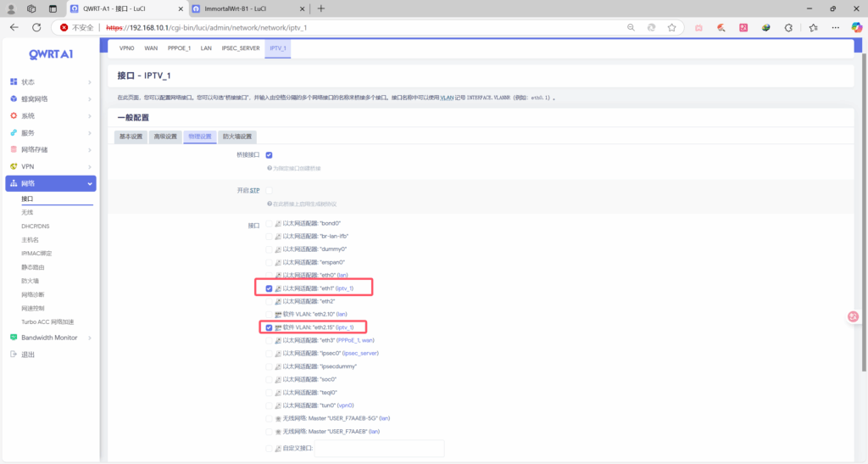This screenshot has width=868, height=464.
Task: Expand the 服务 sidebar menu chevron
Action: point(90,132)
